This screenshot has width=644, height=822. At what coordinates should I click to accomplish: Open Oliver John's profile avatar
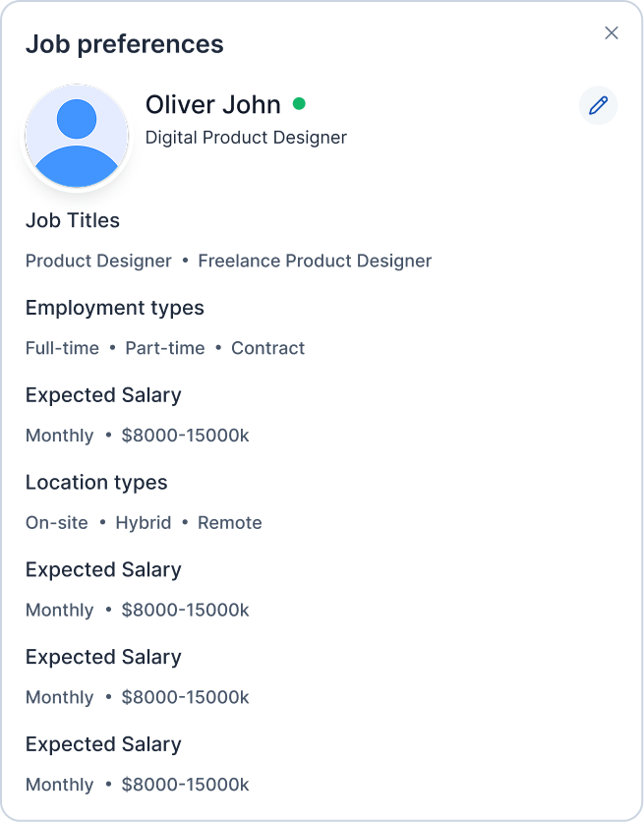pyautogui.click(x=77, y=136)
